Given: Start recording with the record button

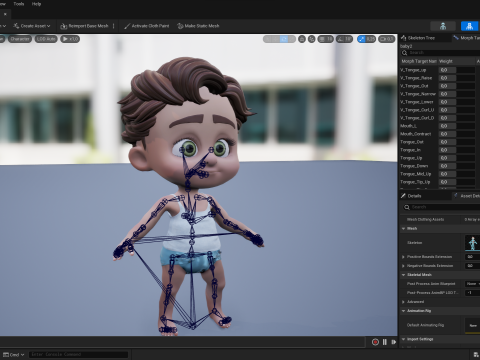Looking at the screenshot, I should coord(375,342).
